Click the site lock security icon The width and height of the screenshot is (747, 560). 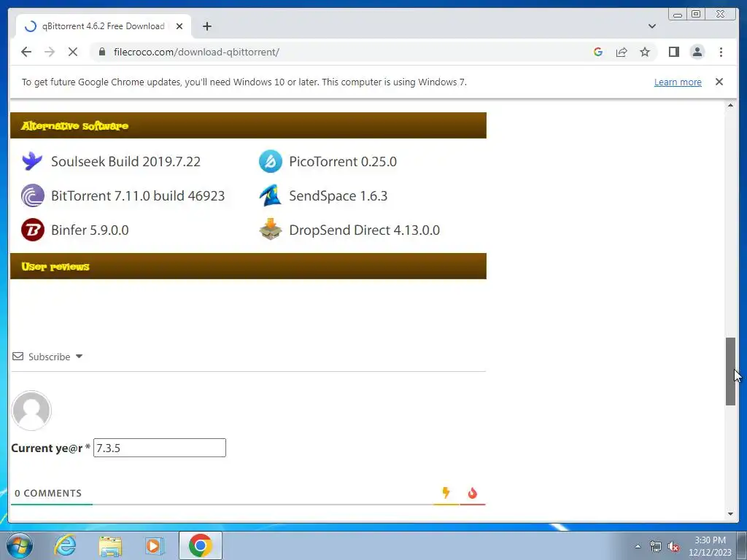click(101, 52)
